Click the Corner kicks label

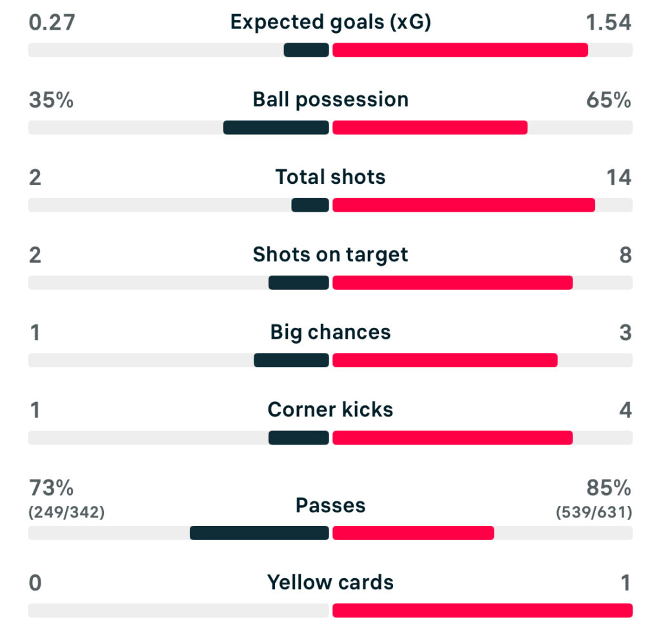[x=330, y=410]
